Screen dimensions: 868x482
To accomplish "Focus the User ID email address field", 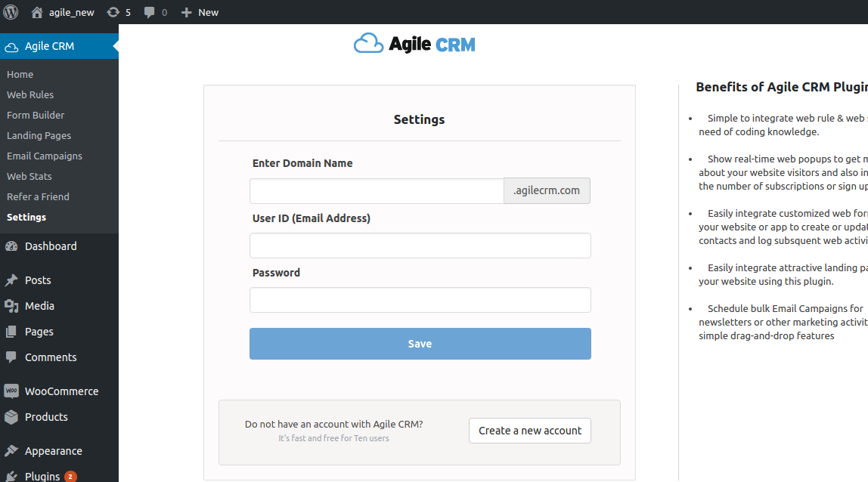I will coord(420,246).
